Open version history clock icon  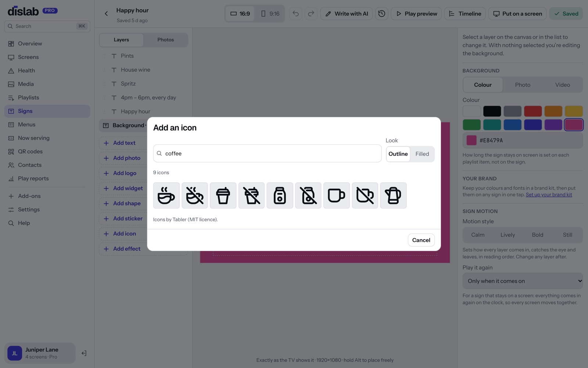pos(382,14)
